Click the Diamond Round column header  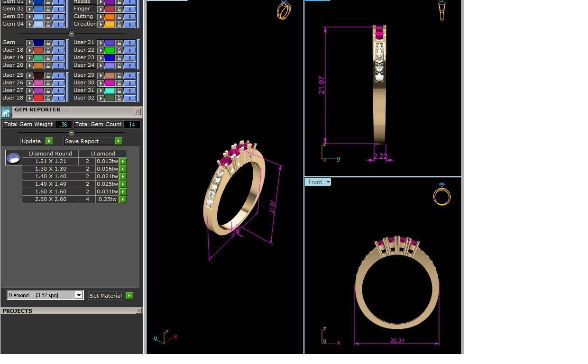50,154
